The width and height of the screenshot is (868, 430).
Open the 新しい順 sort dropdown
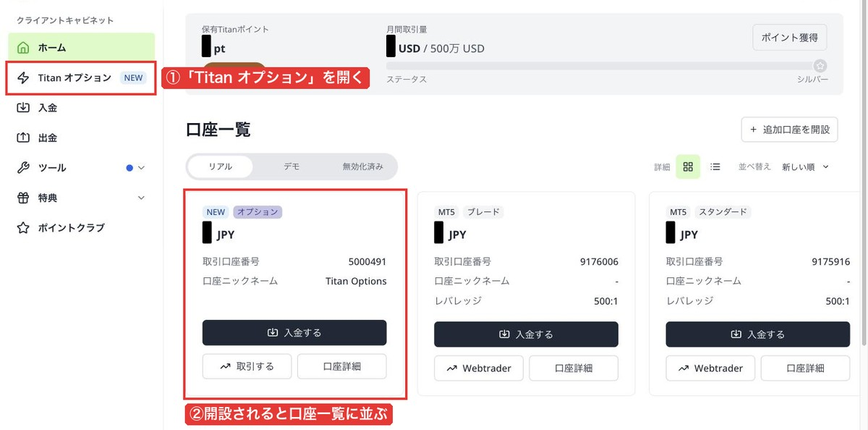tap(805, 166)
